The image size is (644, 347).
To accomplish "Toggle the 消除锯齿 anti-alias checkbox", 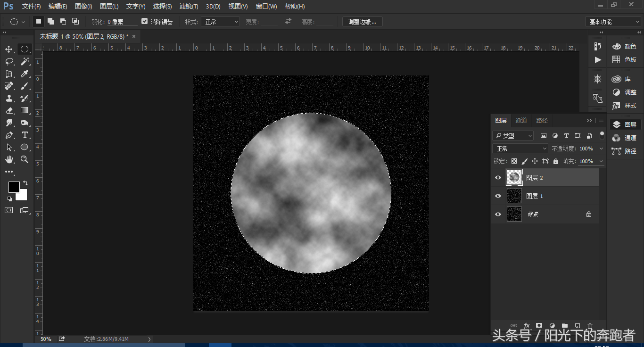I will click(x=145, y=22).
